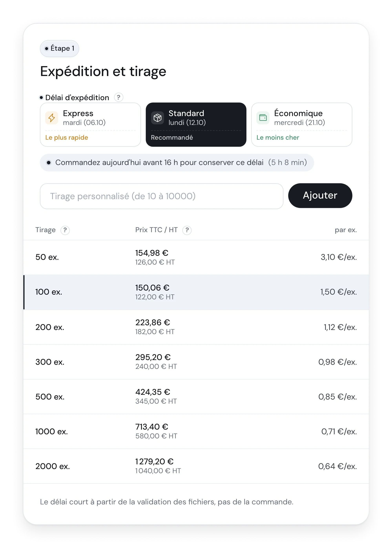392x548 pixels.
Task: Click the order-before-16h deadline notice
Action: (x=177, y=163)
